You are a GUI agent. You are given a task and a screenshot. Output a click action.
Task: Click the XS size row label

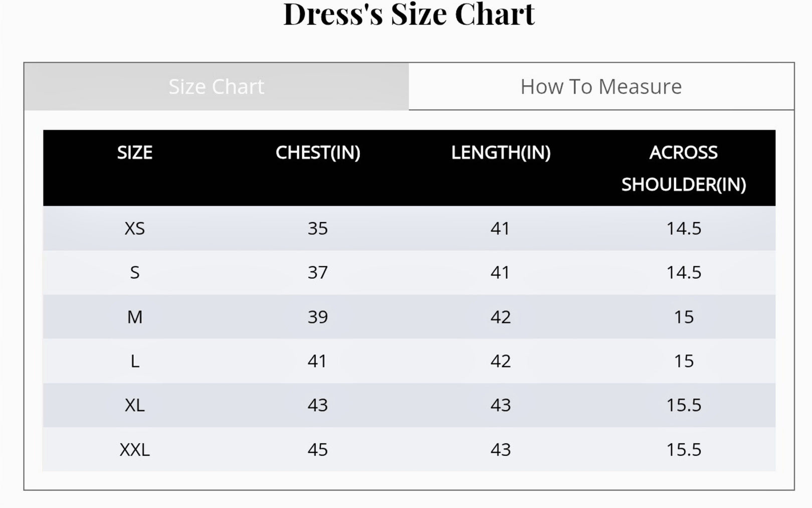pyautogui.click(x=135, y=229)
